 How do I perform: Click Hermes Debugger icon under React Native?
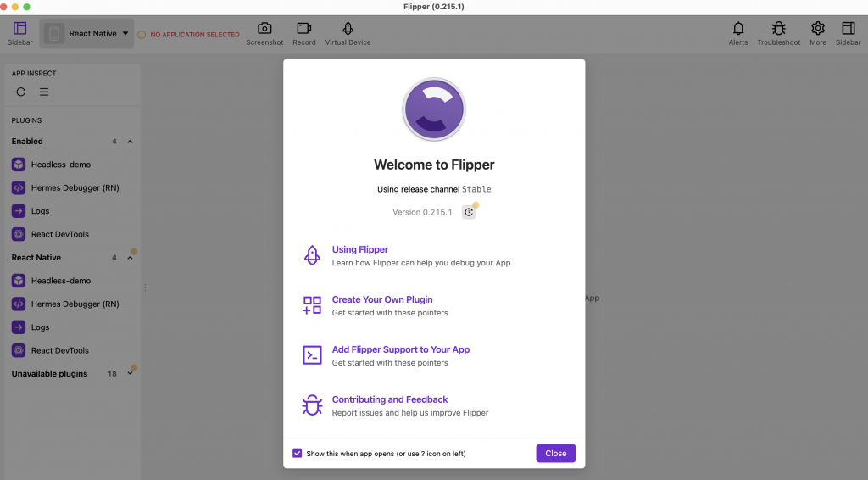pyautogui.click(x=19, y=304)
